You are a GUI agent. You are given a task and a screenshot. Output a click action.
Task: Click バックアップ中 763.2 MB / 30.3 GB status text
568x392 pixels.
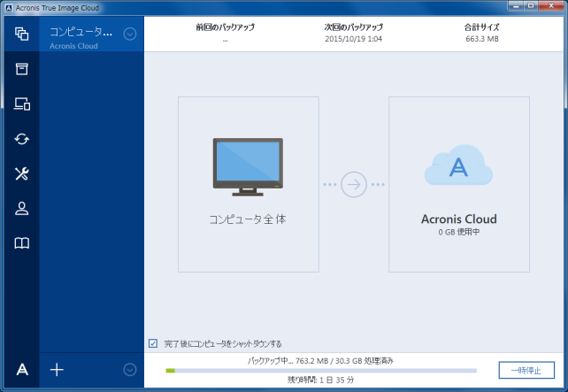[x=320, y=361]
